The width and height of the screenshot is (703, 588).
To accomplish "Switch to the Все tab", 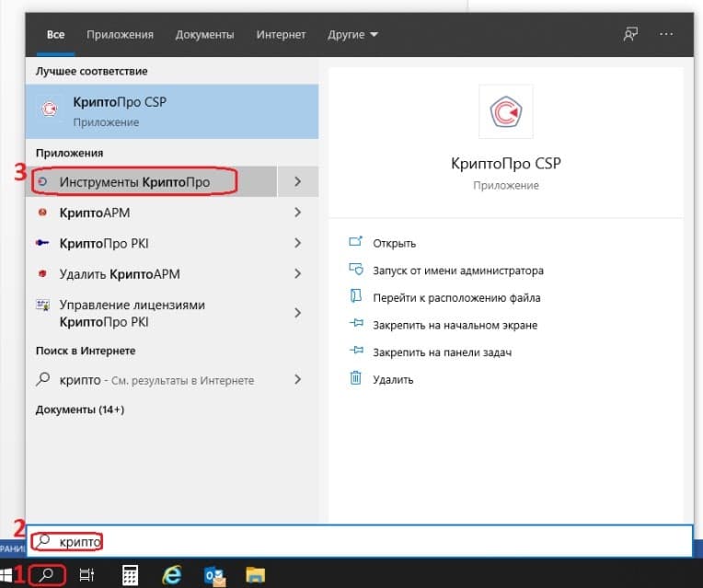I will pos(55,35).
